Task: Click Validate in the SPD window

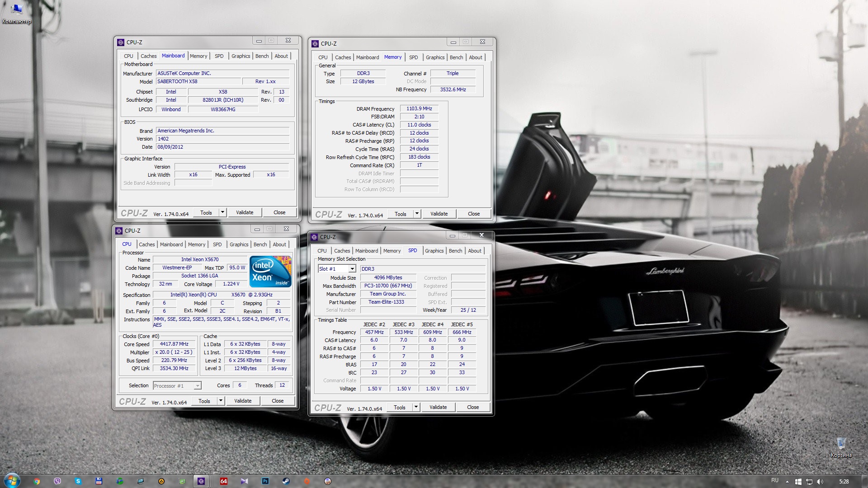Action: coord(438,407)
